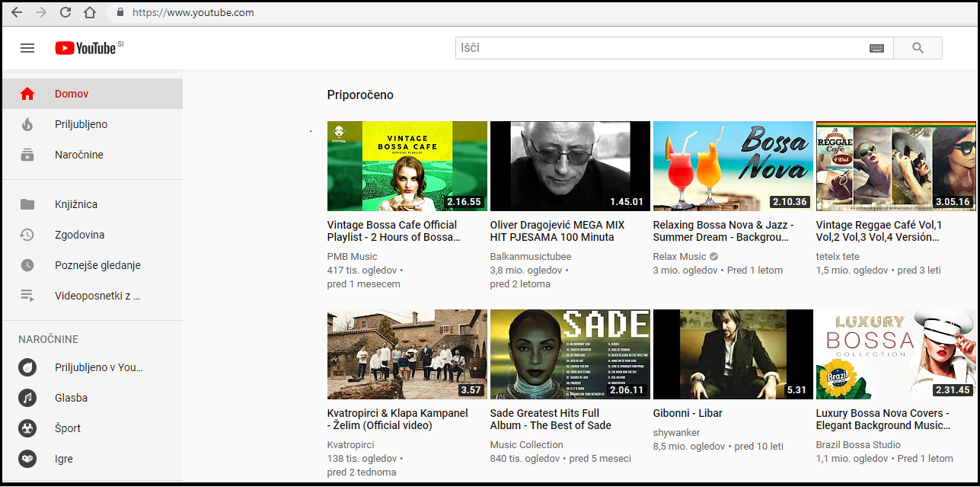980x487 pixels.
Task: Click the Priljubljeno v YouTube channel icon
Action: [27, 367]
